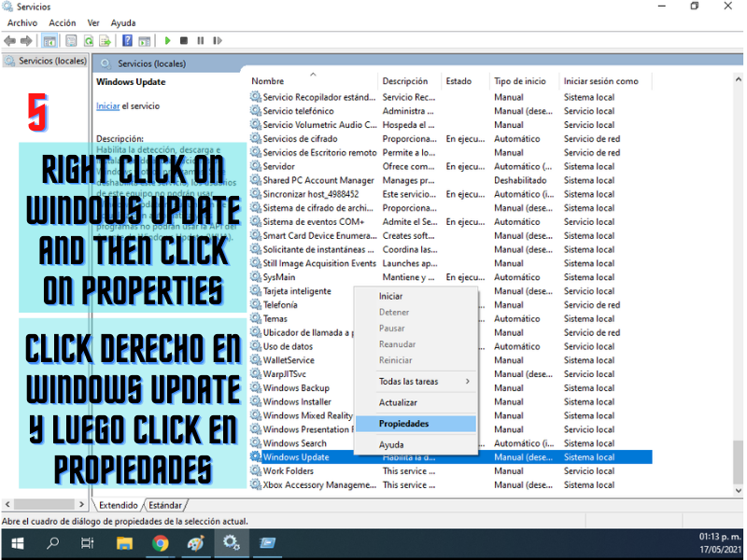Image resolution: width=747 pixels, height=560 pixels.
Task: Sort by Nombre column header
Action: 313,81
